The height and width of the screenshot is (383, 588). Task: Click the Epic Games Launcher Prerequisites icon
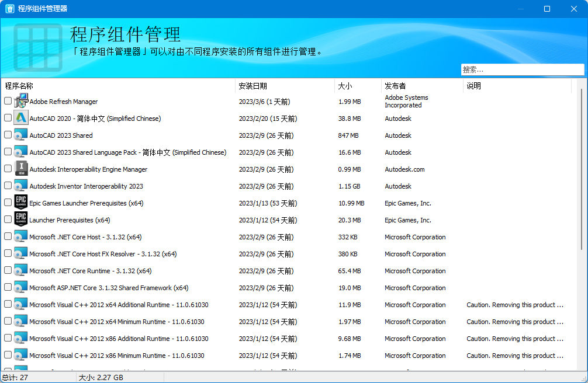21,203
